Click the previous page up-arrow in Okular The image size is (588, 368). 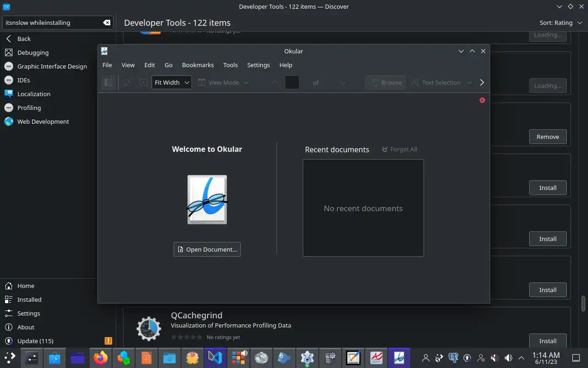tap(275, 82)
